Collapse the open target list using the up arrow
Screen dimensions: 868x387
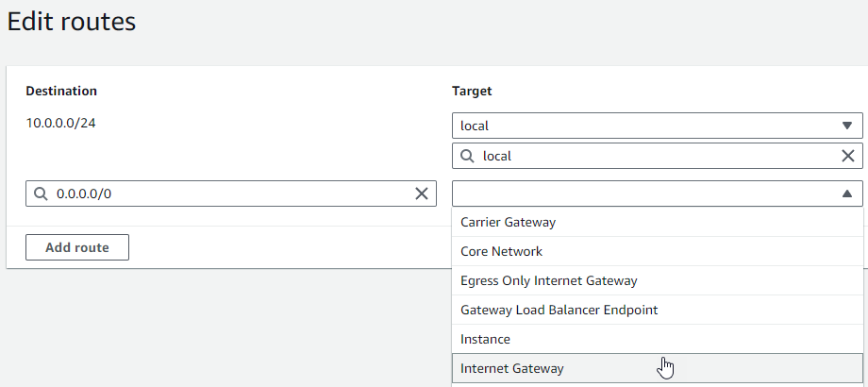(846, 193)
